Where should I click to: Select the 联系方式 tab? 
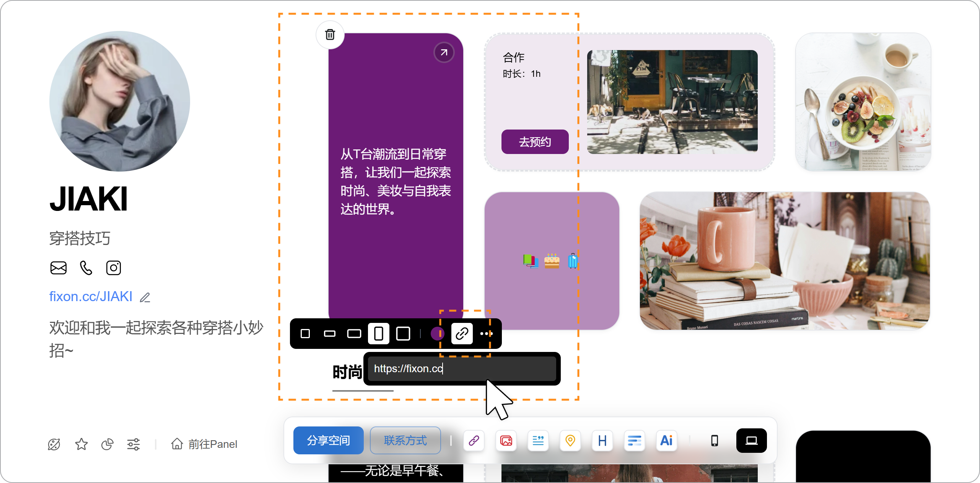[x=405, y=441]
